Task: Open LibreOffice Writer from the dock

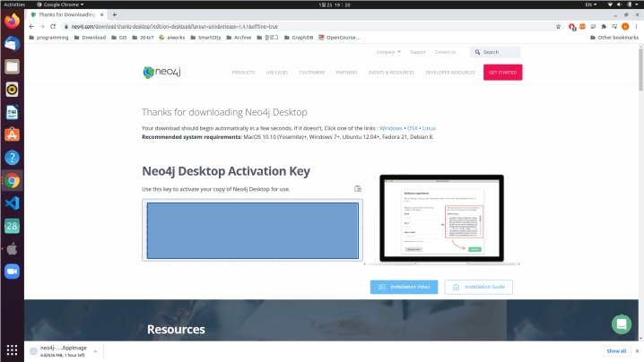Action: tap(12, 112)
